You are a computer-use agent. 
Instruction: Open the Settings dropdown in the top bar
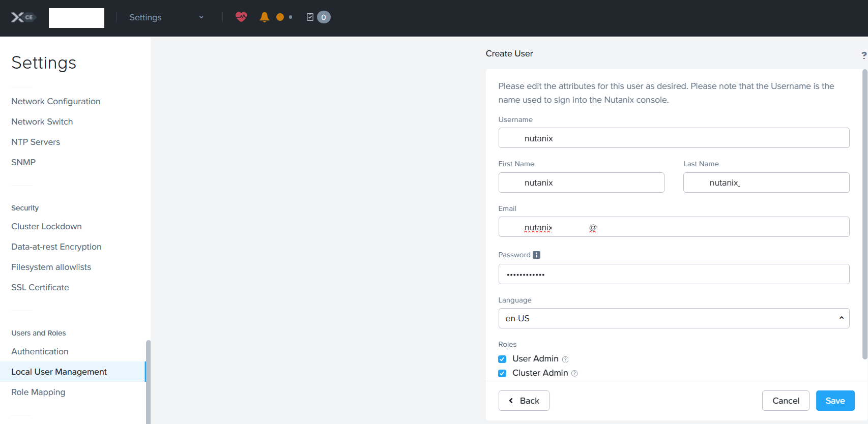166,17
